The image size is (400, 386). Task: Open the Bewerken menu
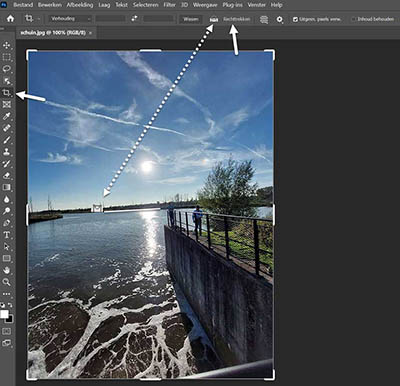click(50, 5)
